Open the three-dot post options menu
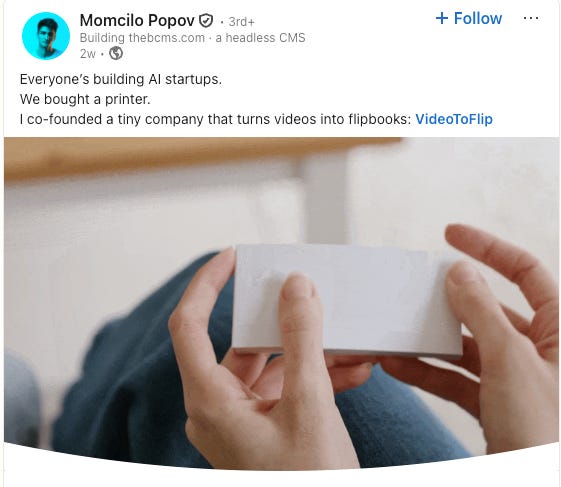This screenshot has height=487, width=561. tap(531, 18)
